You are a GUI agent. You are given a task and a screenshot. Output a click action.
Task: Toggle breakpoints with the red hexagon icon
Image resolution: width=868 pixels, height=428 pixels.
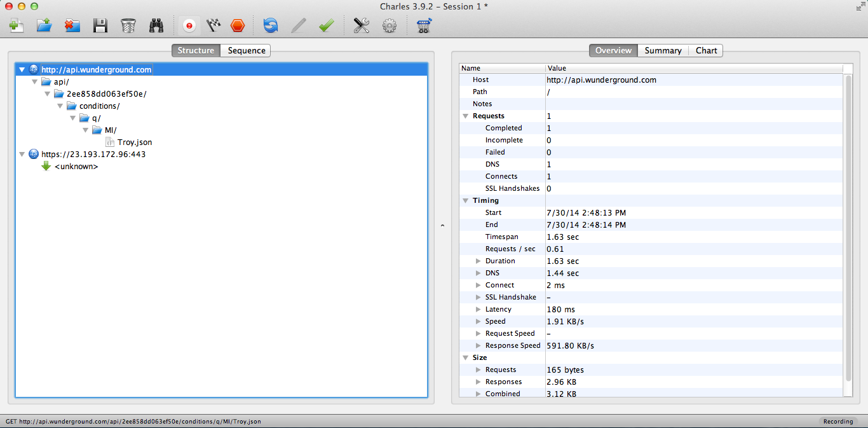tap(238, 25)
